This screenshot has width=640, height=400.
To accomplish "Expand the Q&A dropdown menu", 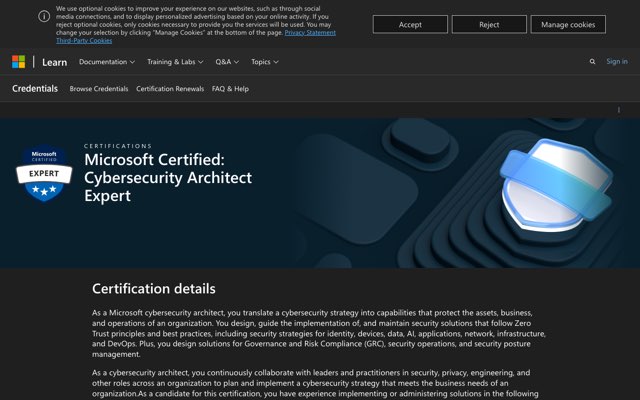I will pos(227,62).
